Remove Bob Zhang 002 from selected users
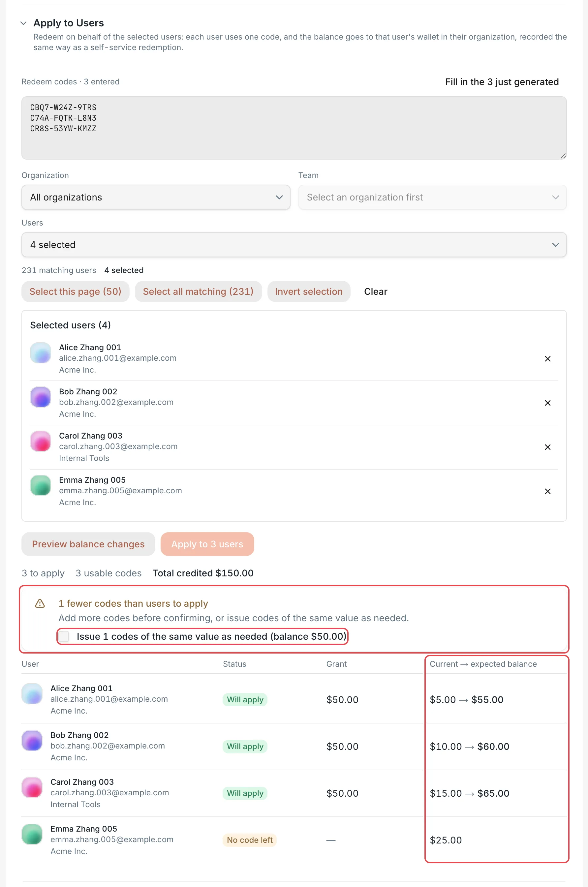588x887 pixels. [x=547, y=403]
